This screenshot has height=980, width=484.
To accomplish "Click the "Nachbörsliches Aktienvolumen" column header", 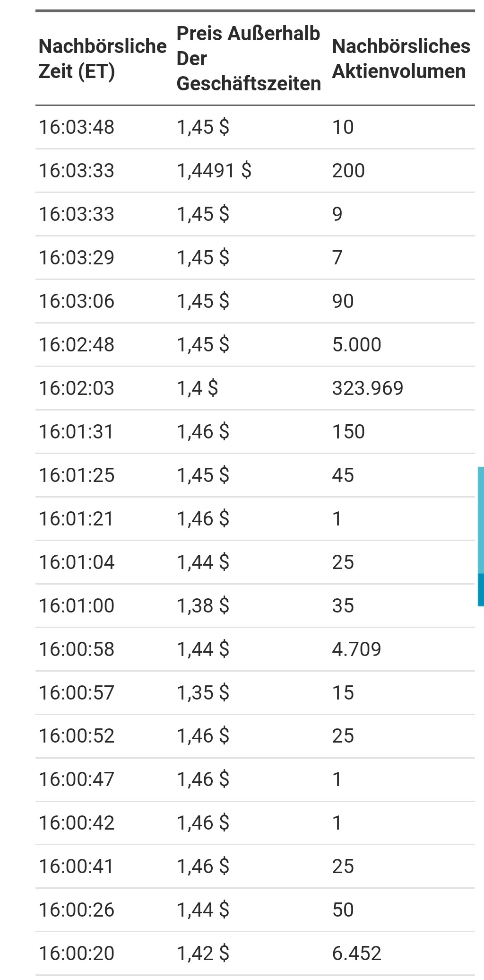I will point(401,59).
